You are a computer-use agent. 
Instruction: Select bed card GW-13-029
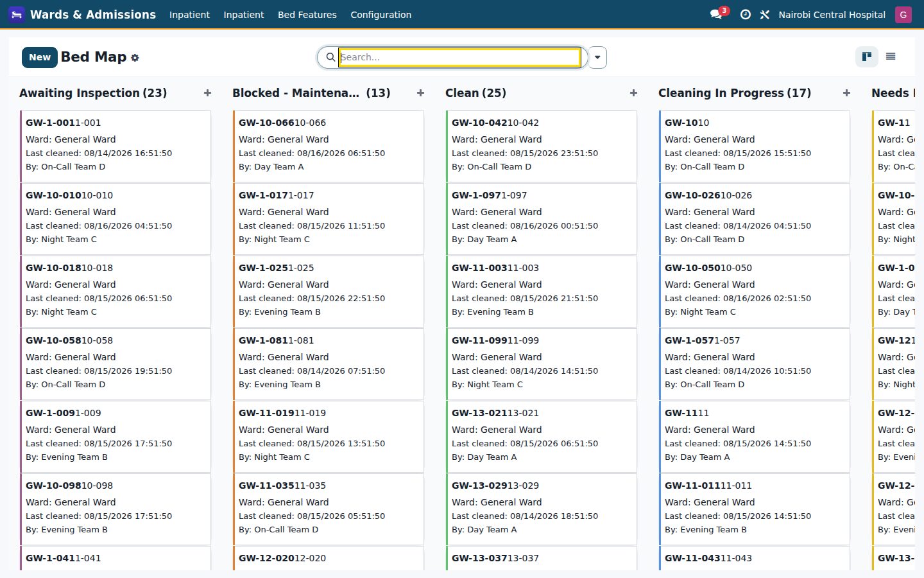point(542,509)
